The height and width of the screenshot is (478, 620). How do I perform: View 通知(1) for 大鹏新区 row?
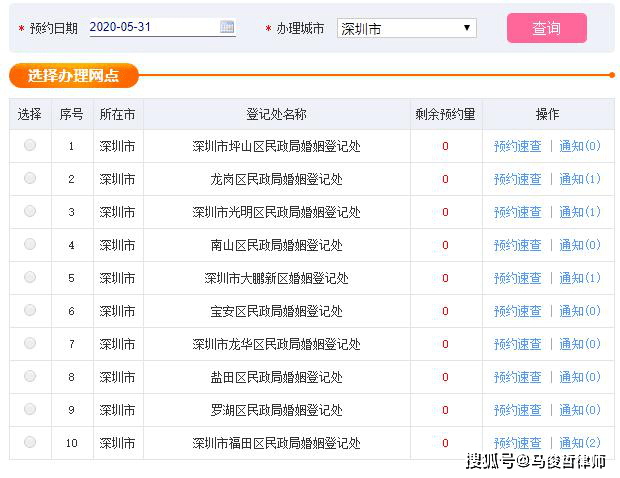[x=580, y=278]
